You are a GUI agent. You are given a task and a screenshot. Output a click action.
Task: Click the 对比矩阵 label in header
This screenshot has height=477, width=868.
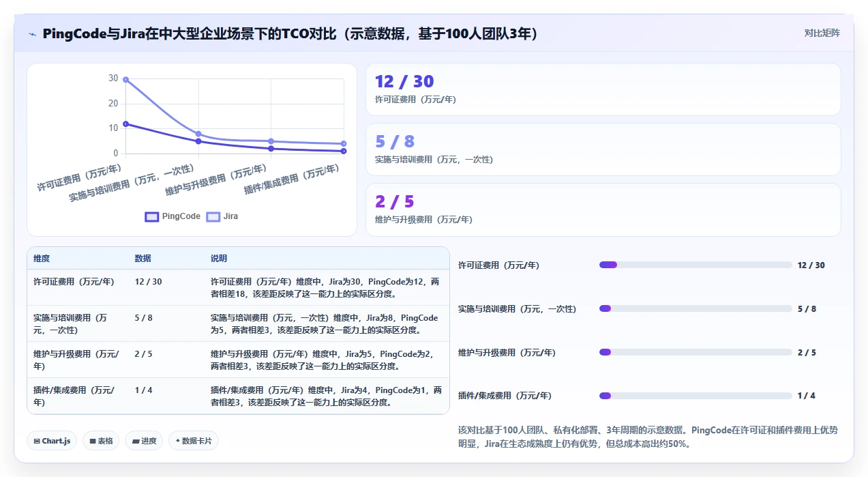[x=822, y=33]
